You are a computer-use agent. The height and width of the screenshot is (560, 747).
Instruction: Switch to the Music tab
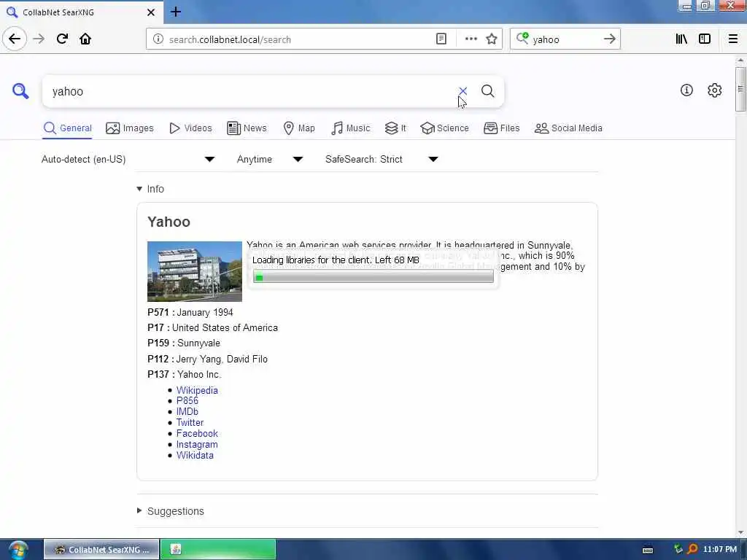point(351,128)
